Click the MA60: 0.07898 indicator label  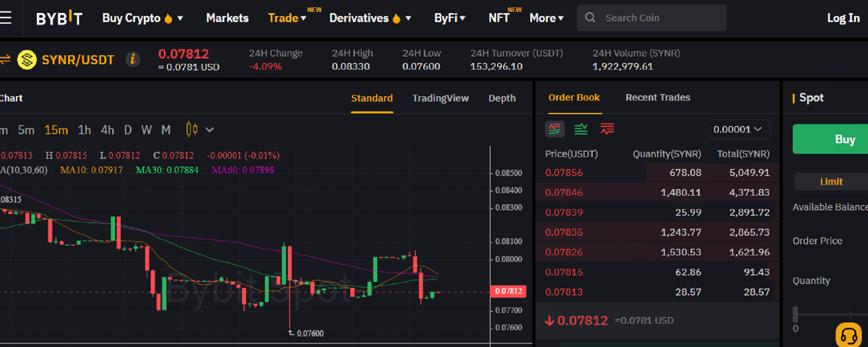click(x=243, y=170)
